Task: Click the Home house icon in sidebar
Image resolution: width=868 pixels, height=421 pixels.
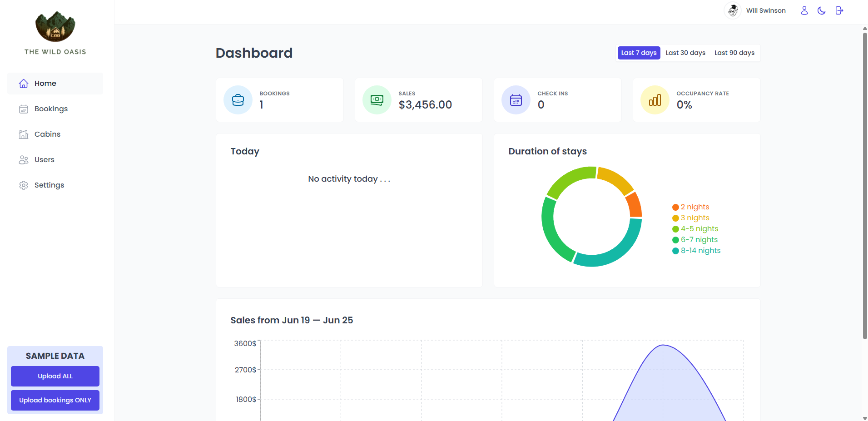Action: (x=24, y=84)
